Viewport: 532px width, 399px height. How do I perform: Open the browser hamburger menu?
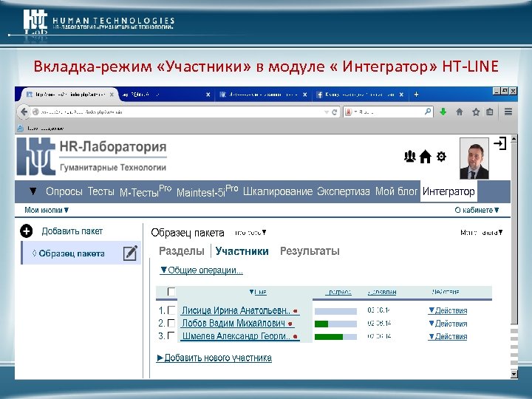pos(508,112)
